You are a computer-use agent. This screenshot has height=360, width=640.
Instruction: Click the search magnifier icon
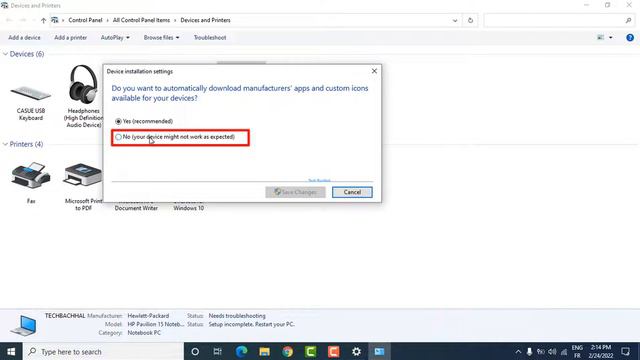point(628,20)
